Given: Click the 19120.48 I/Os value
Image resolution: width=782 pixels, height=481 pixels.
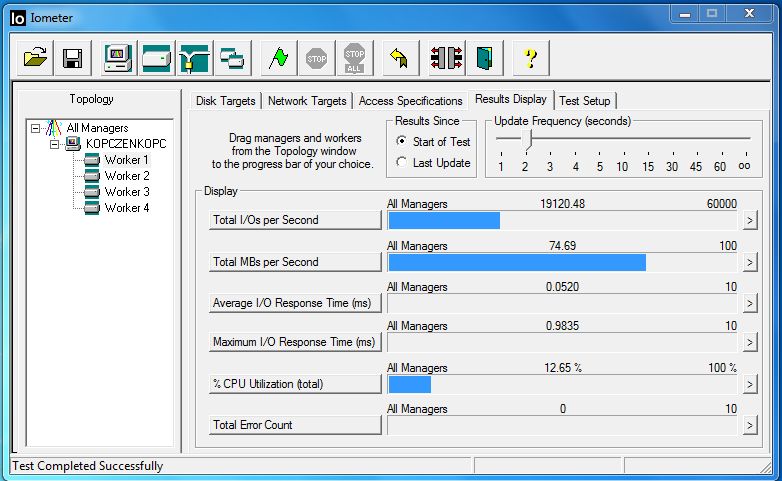Looking at the screenshot, I should coord(562,204).
